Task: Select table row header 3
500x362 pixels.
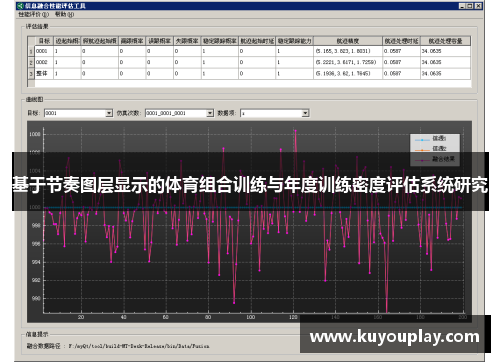Action: (31, 74)
